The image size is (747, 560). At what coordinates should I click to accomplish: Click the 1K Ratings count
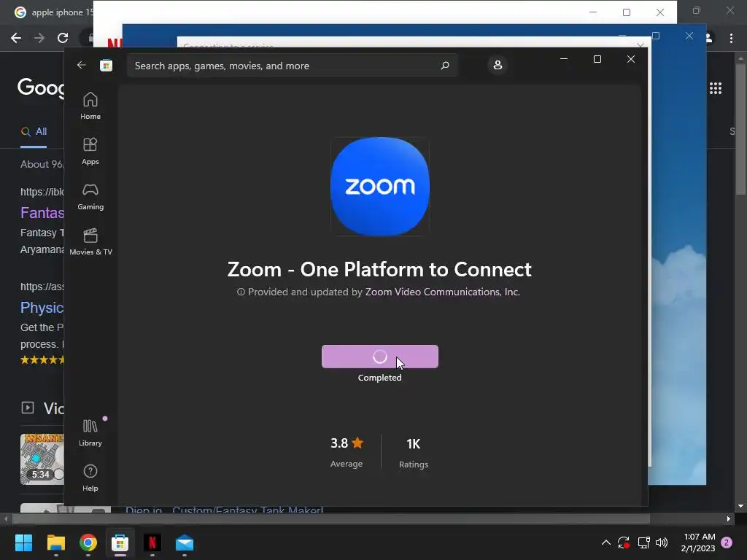click(x=414, y=452)
